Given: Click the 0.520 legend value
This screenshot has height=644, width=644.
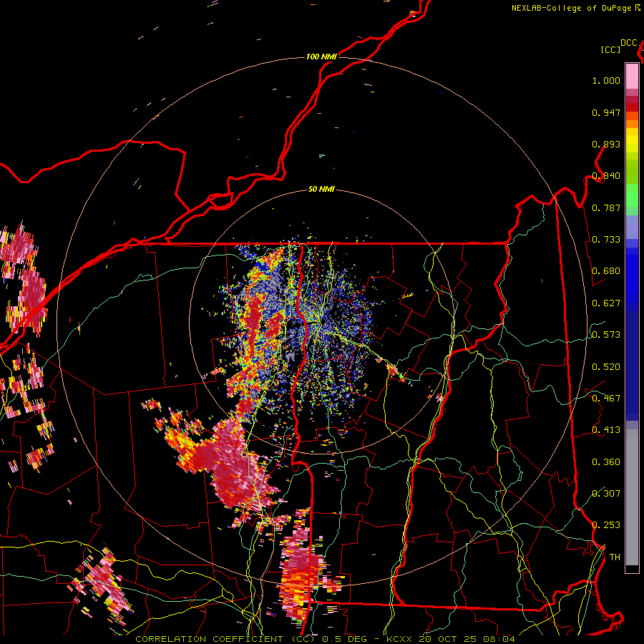Looking at the screenshot, I should [606, 367].
